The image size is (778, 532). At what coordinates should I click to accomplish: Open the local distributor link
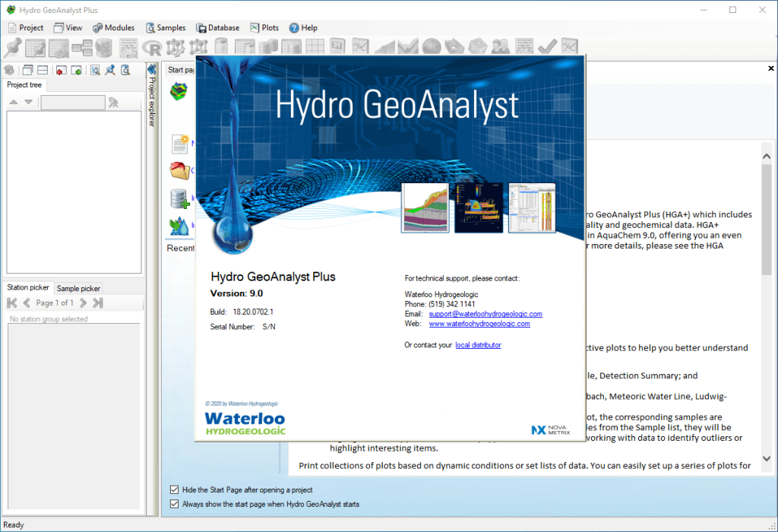[478, 345]
